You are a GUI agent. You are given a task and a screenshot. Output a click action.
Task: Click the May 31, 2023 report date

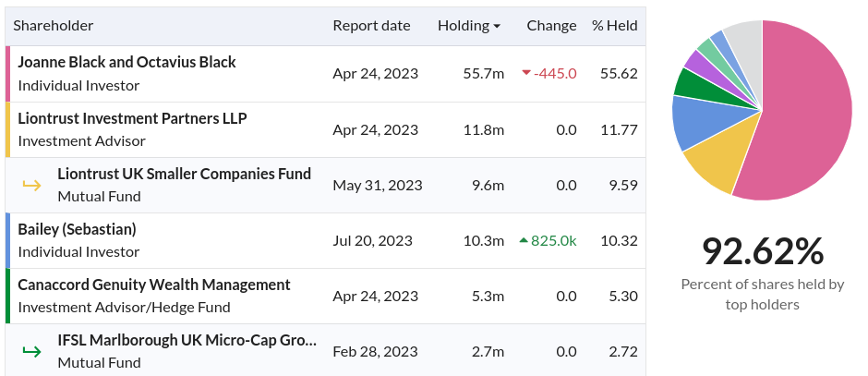point(378,185)
